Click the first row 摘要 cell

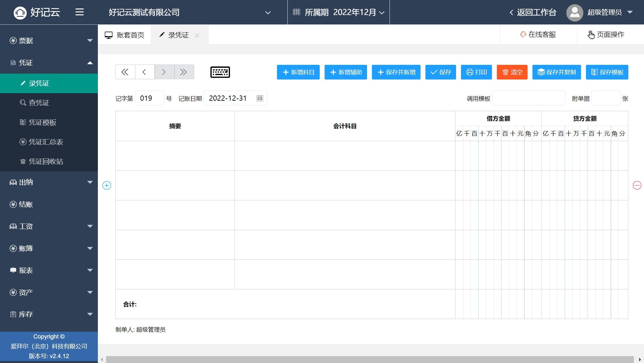tap(175, 156)
